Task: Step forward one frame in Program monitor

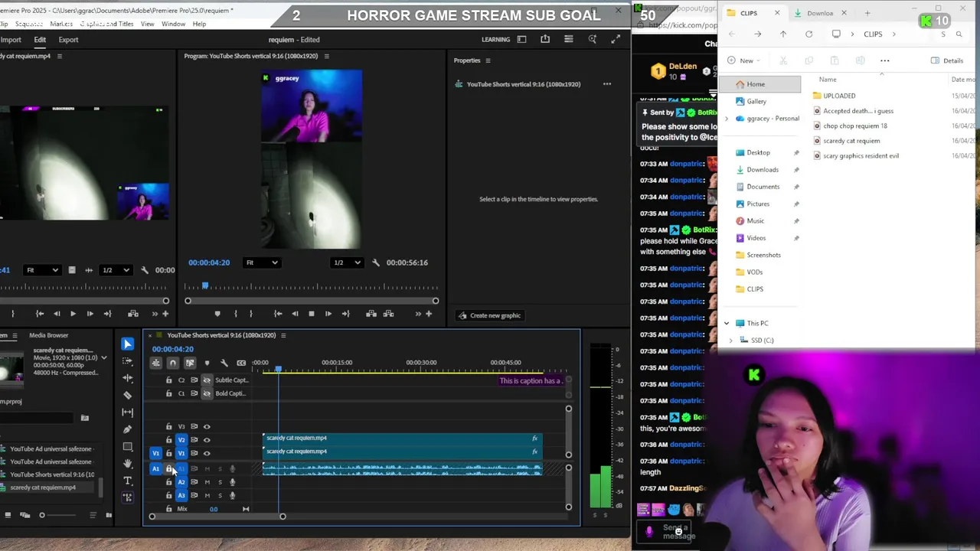Action: (x=328, y=314)
